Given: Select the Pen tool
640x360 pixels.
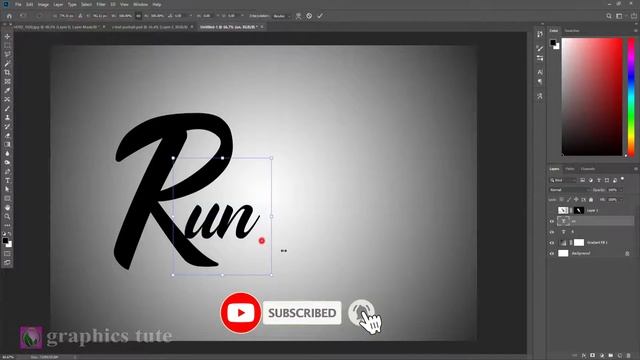Looking at the screenshot, I should click(7, 171).
